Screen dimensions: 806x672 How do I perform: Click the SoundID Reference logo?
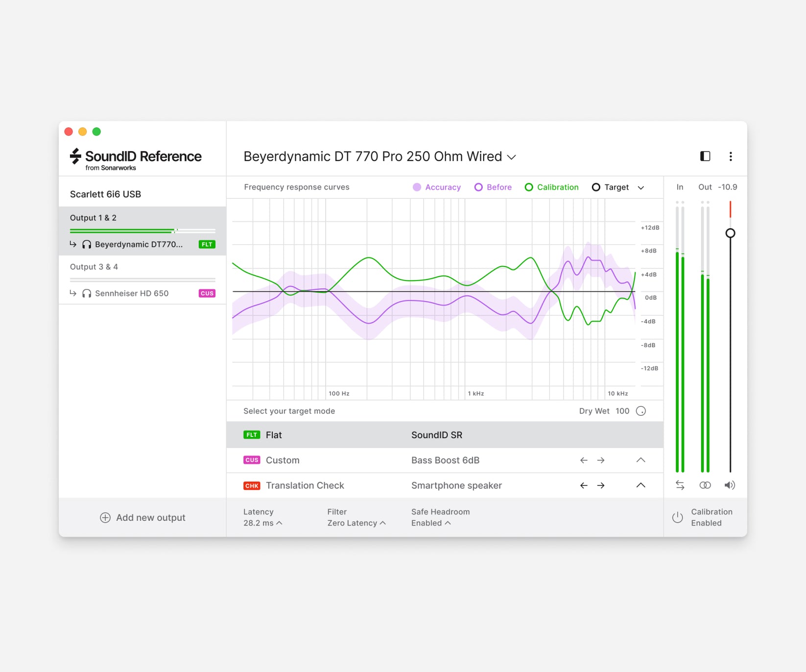click(135, 158)
